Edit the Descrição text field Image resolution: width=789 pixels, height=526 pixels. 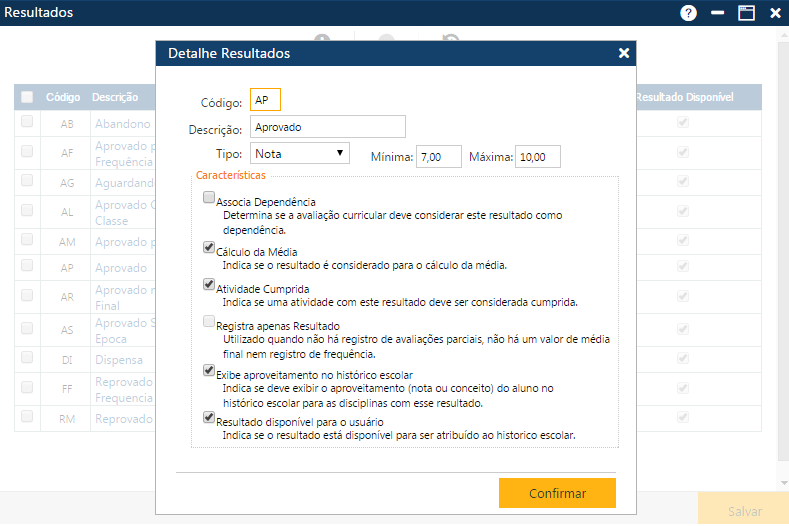coord(327,127)
